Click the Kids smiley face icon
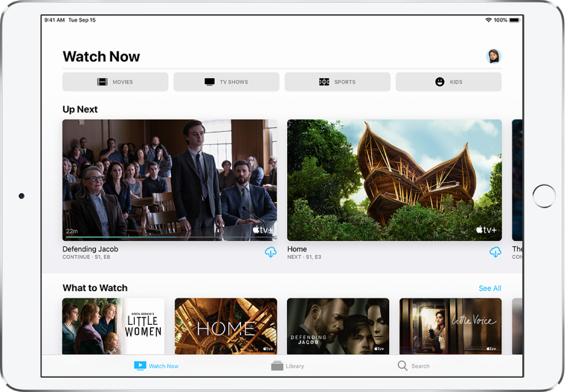Viewport: 566px width, 392px height. point(440,82)
